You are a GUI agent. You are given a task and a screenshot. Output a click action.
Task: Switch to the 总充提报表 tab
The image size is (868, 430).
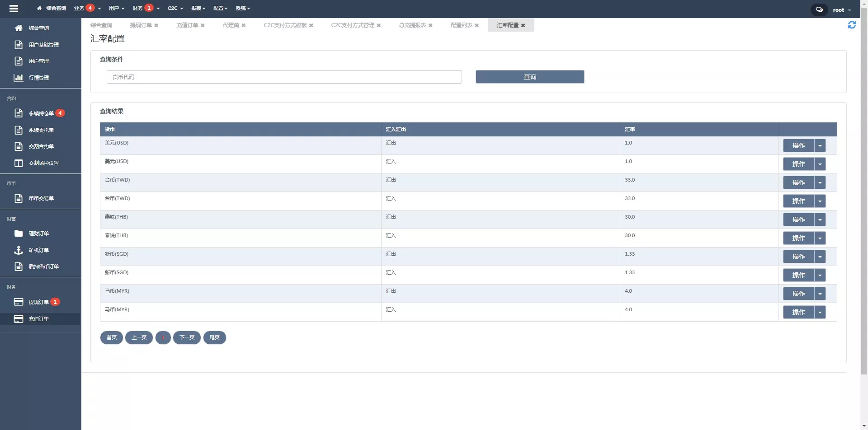pos(412,25)
